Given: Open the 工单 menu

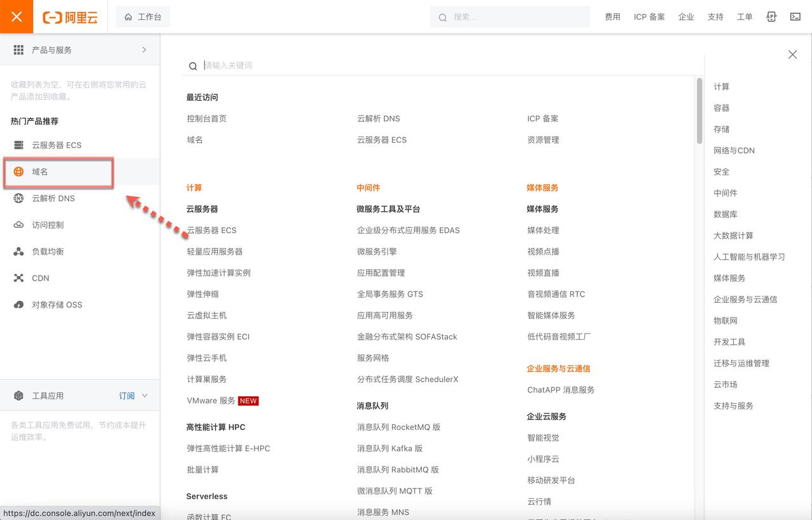Looking at the screenshot, I should click(744, 17).
